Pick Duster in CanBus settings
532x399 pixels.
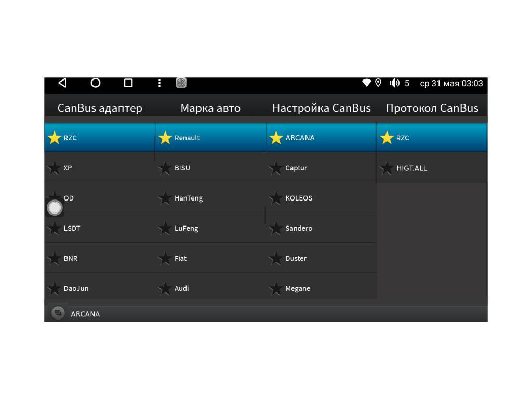coord(321,259)
